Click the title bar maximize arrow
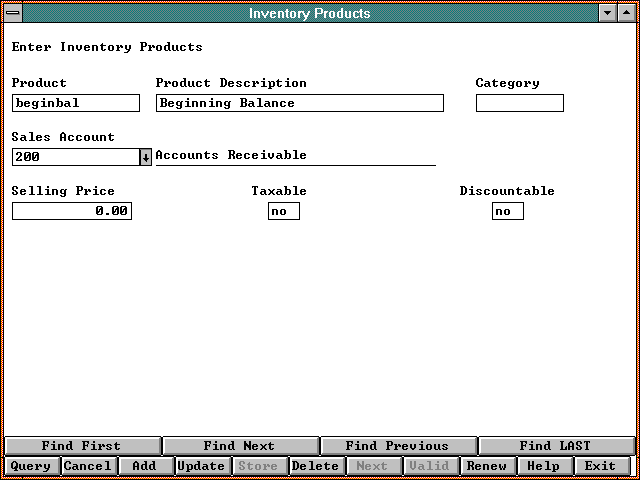Image resolution: width=640 pixels, height=480 pixels. (626, 14)
